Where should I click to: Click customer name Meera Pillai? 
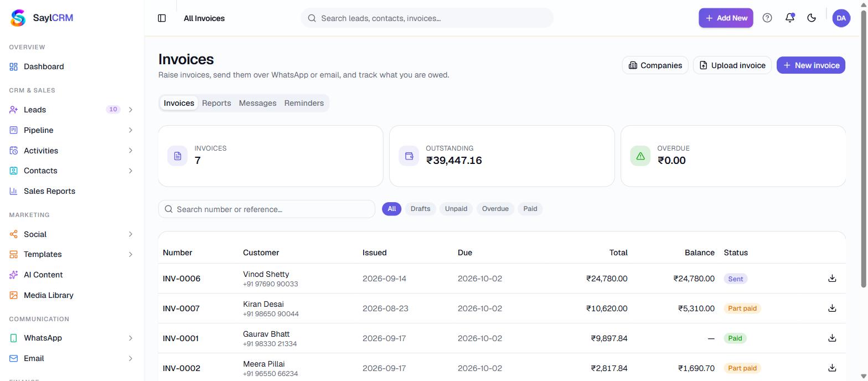click(x=264, y=364)
